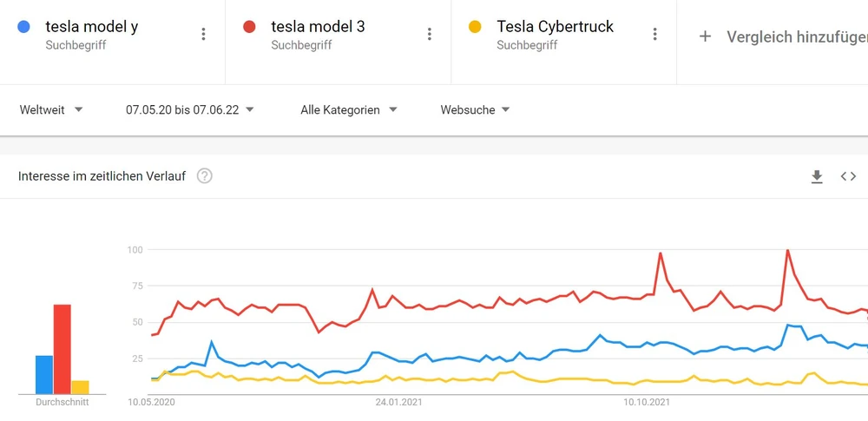868x421 pixels.
Task: Click the red dot beside tesla model 3
Action: coord(249,27)
